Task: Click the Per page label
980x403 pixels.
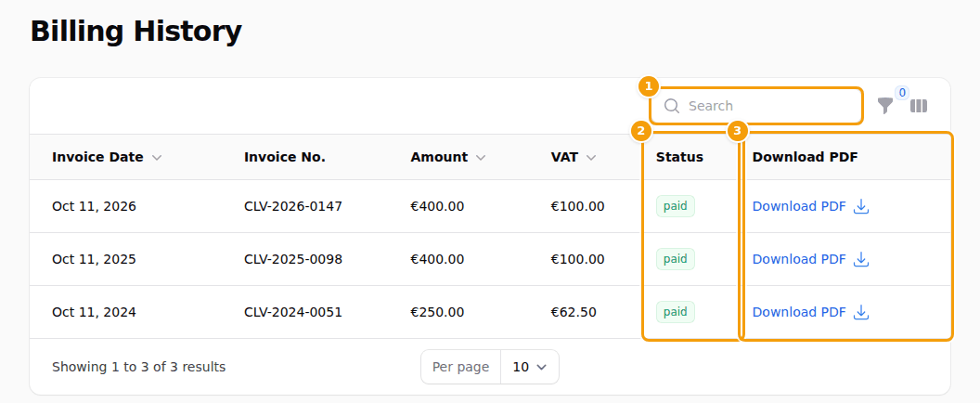Action: pos(460,367)
